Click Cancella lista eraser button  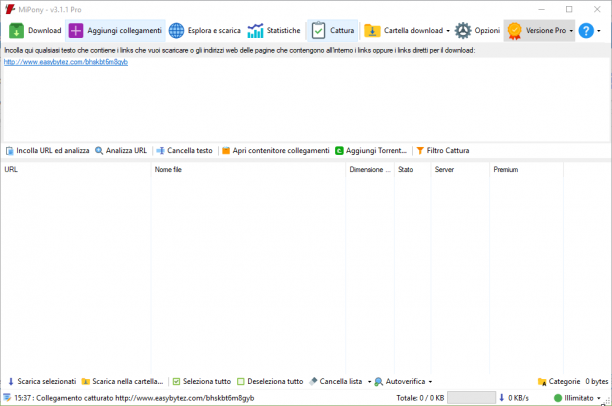click(336, 381)
